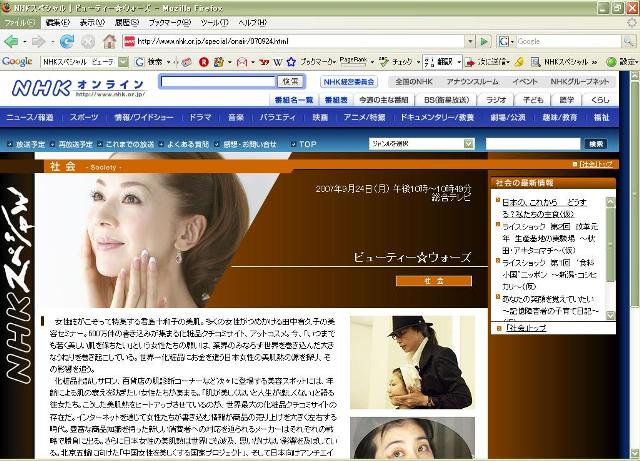The image size is (640, 461).
Task: Click the 次に送信 send-to button
Action: click(x=486, y=62)
